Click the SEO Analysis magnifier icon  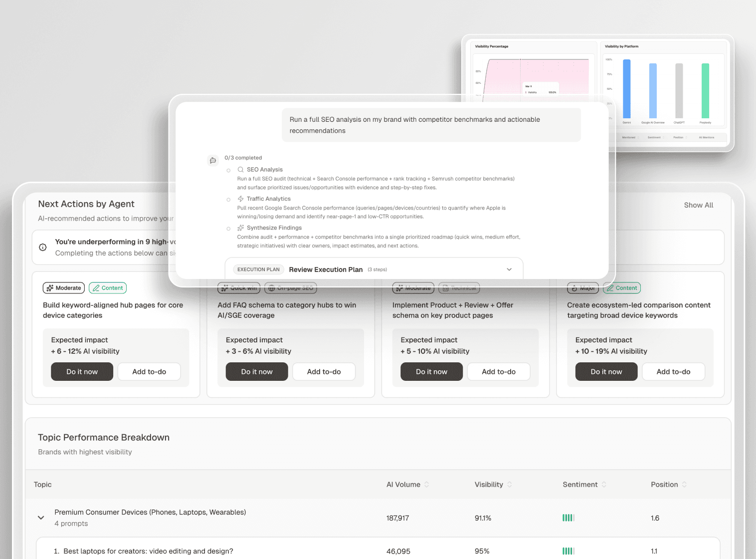(240, 170)
